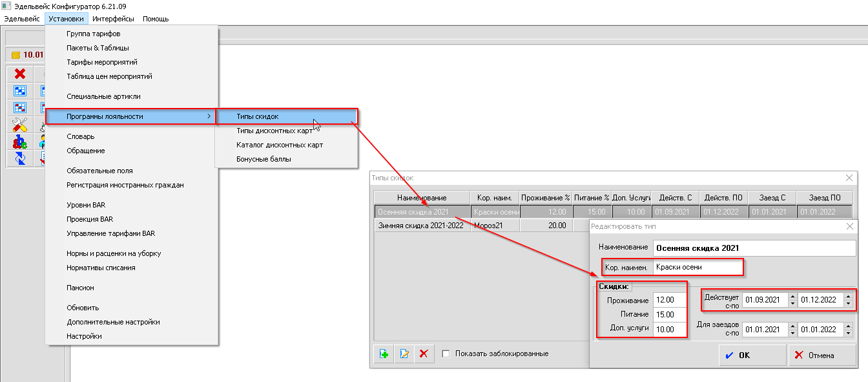This screenshot has width=868, height=382.
Task: Click the Действует start date spinner arrows
Action: pyautogui.click(x=792, y=300)
